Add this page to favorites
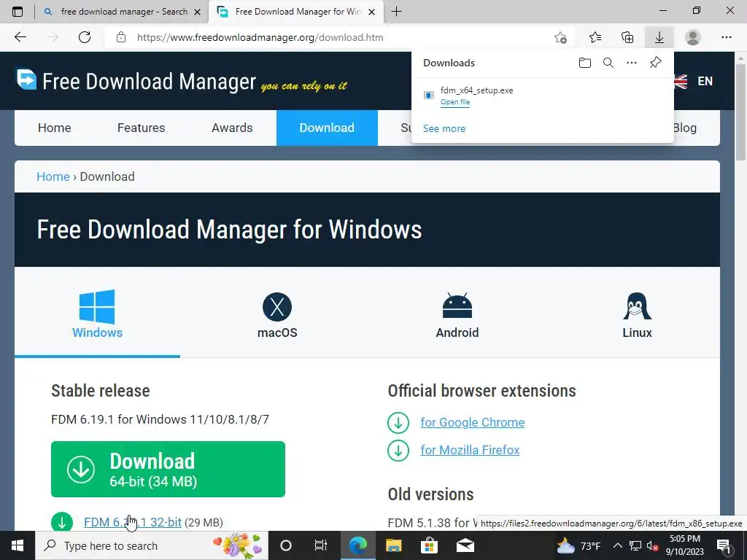 (561, 37)
